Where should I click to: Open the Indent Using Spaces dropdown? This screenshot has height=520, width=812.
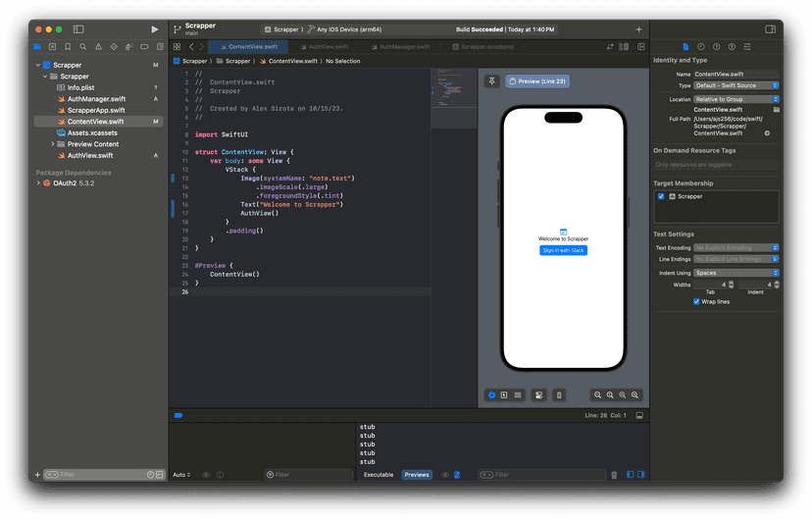pos(736,273)
